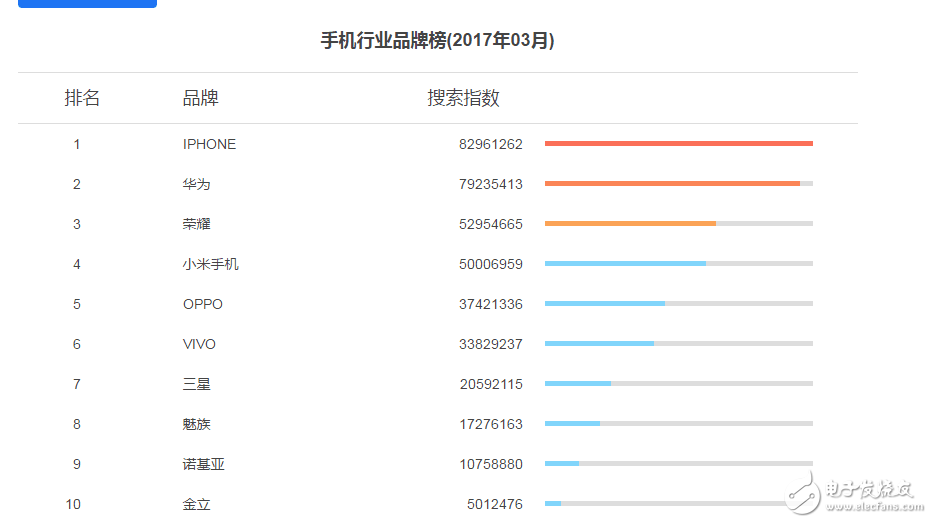The height and width of the screenshot is (523, 932).
Task: Click the 三星 brand name
Action: [x=196, y=384]
